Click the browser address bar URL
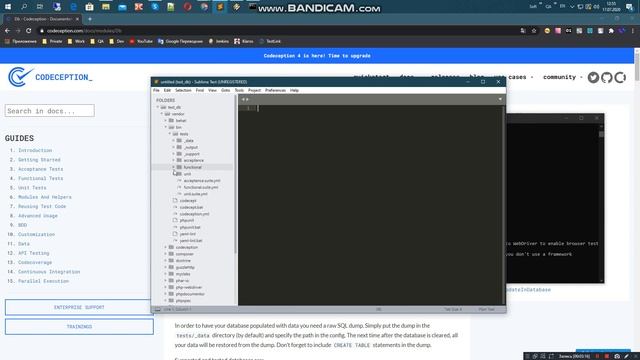 click(84, 31)
